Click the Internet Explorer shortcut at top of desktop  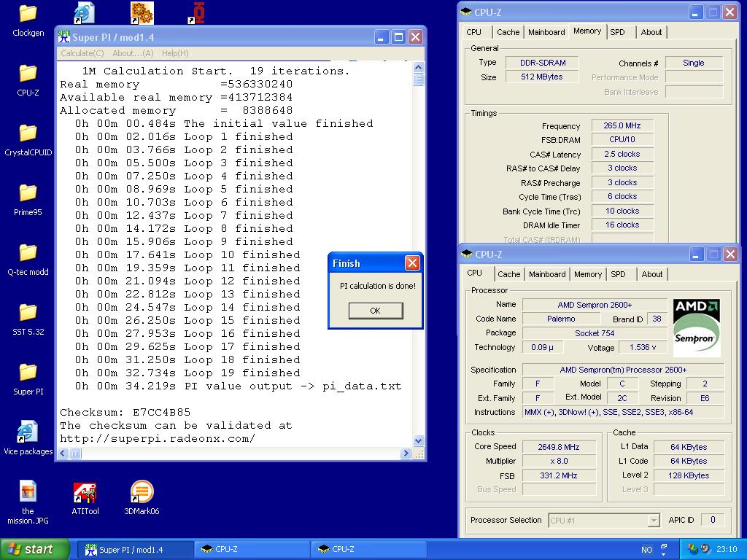pyautogui.click(x=85, y=13)
